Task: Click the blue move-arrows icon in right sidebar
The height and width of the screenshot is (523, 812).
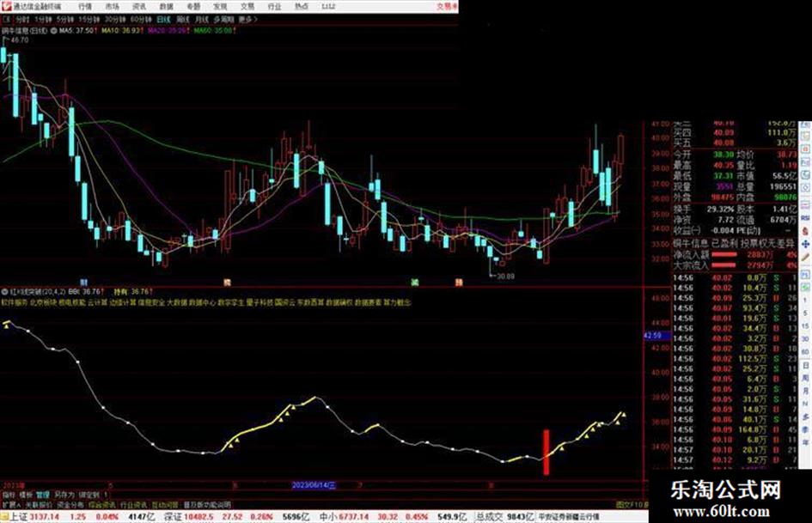Action: coord(805,244)
